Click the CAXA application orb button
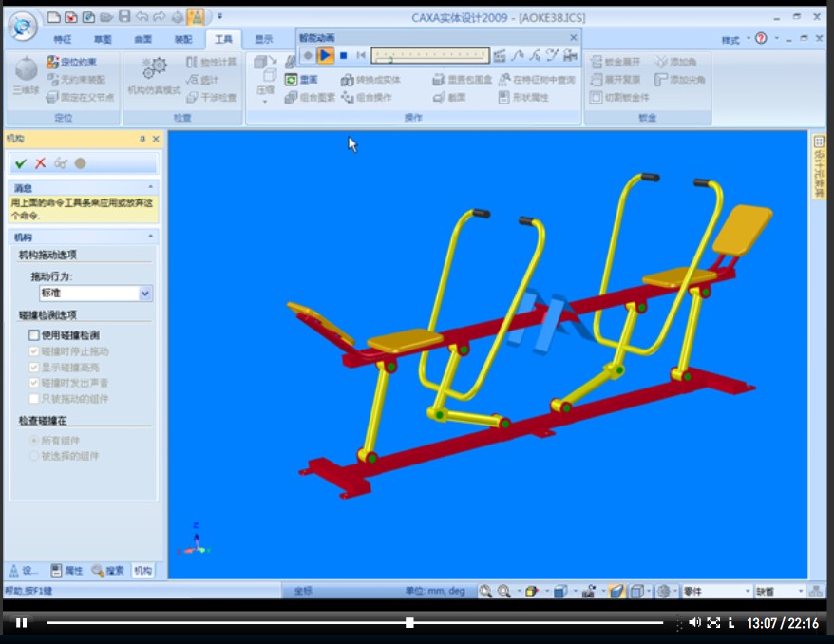The width and height of the screenshot is (834, 644). tap(22, 26)
